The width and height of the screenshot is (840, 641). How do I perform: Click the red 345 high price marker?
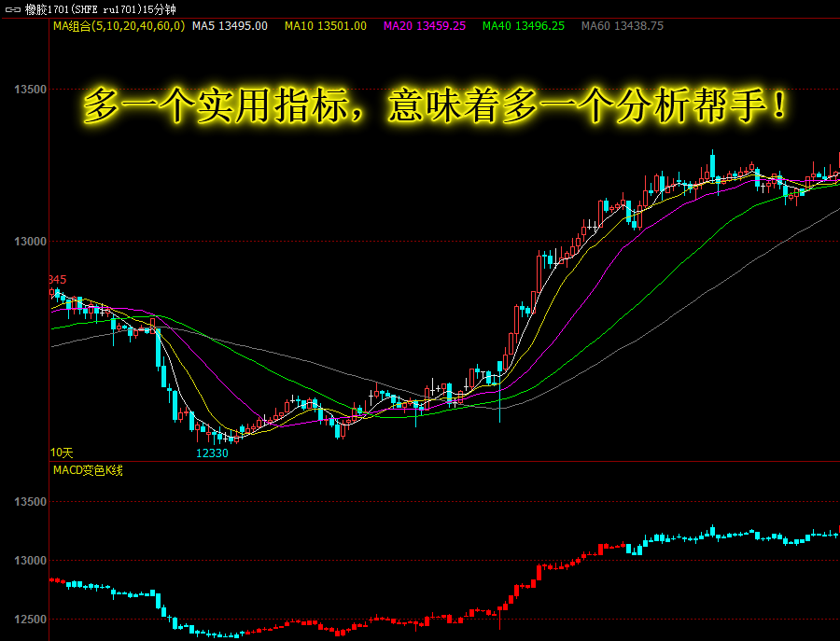(x=58, y=280)
